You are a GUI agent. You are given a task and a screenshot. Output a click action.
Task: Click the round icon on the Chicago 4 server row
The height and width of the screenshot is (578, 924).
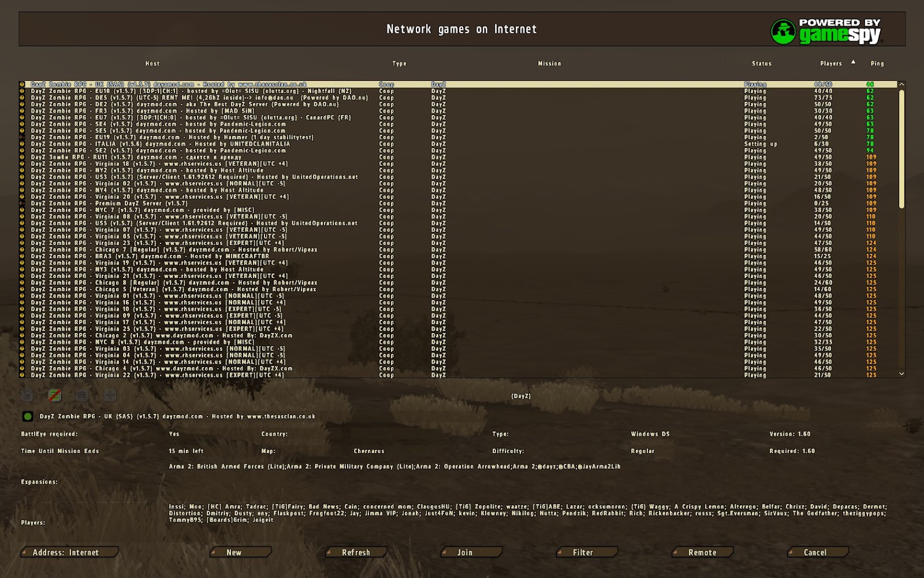23,368
